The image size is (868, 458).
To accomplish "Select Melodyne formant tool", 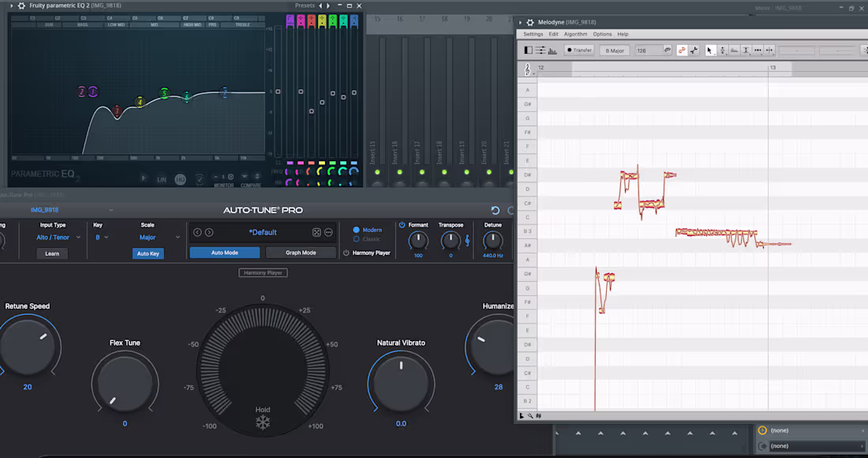I will click(734, 51).
